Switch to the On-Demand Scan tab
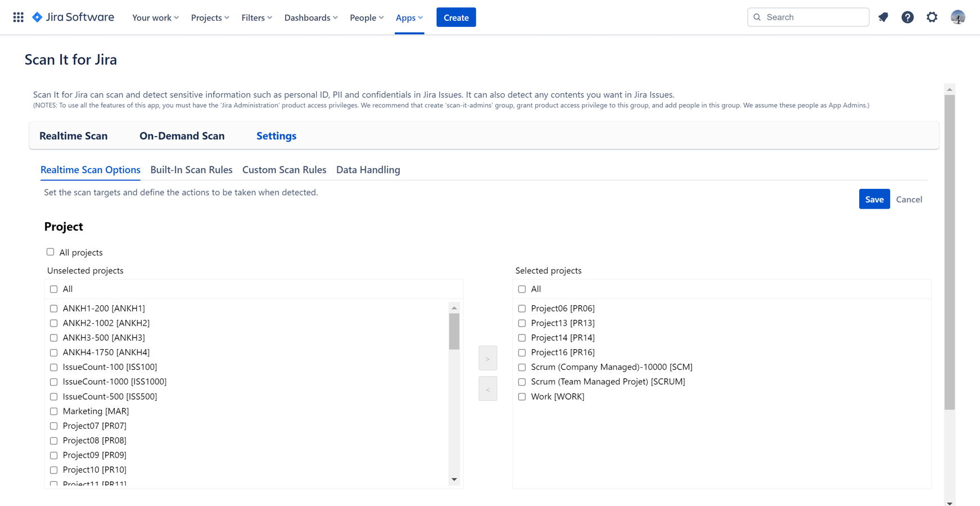 click(182, 135)
